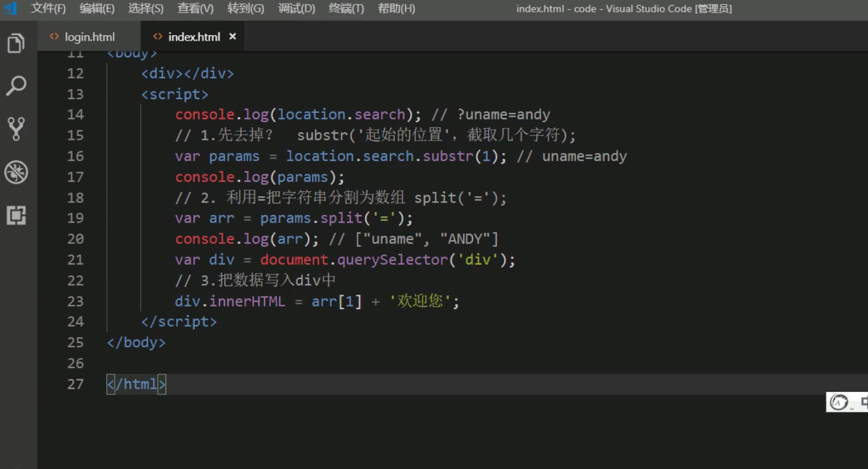This screenshot has width=868, height=469.
Task: Click the '欢迎您' string on line 23
Action: (x=421, y=302)
